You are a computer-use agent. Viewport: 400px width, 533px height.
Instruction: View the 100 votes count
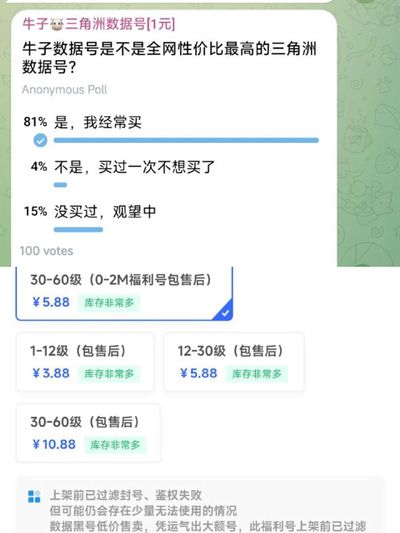point(47,251)
